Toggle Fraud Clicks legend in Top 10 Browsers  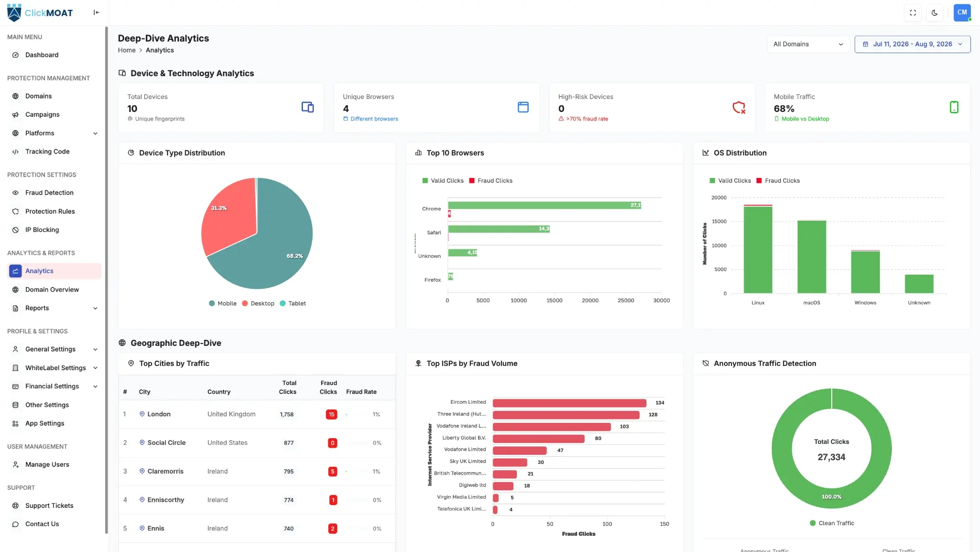490,180
